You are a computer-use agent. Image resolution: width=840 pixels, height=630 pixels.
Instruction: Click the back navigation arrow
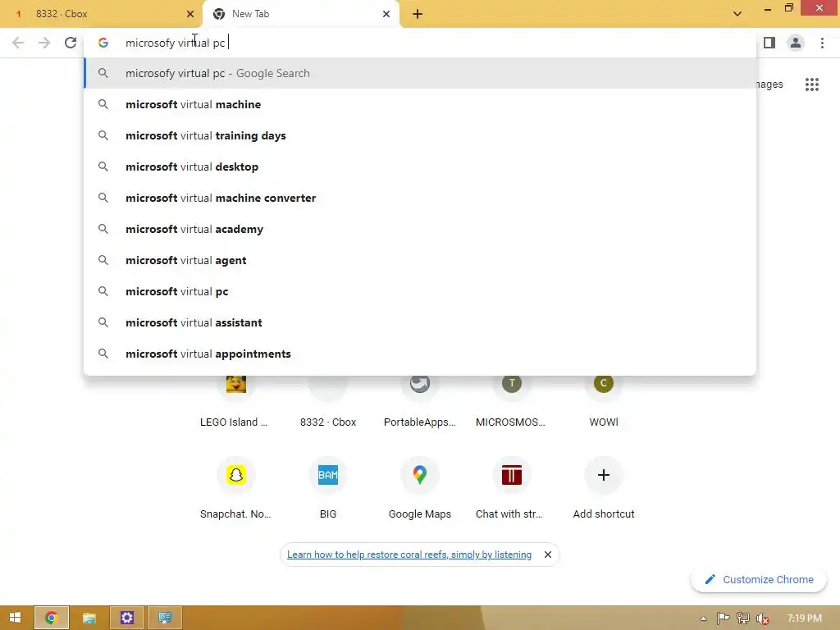(18, 43)
